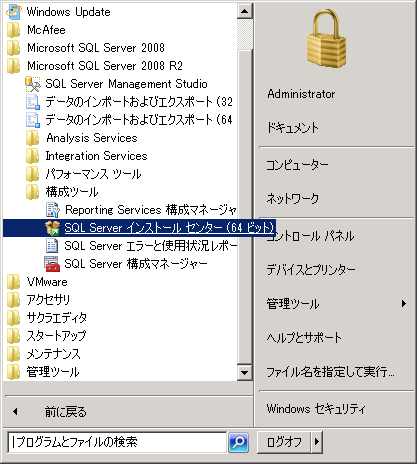417x464 pixels.
Task: Launch SQL Server Management Studio icon
Action: pyautogui.click(x=33, y=84)
